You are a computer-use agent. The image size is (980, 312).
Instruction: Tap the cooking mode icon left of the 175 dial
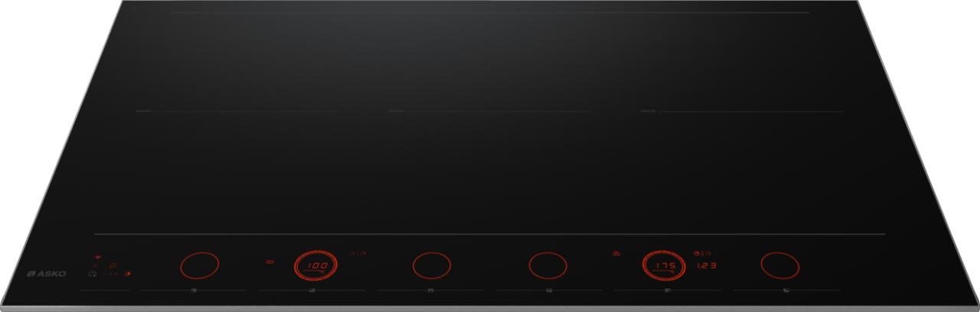click(615, 253)
